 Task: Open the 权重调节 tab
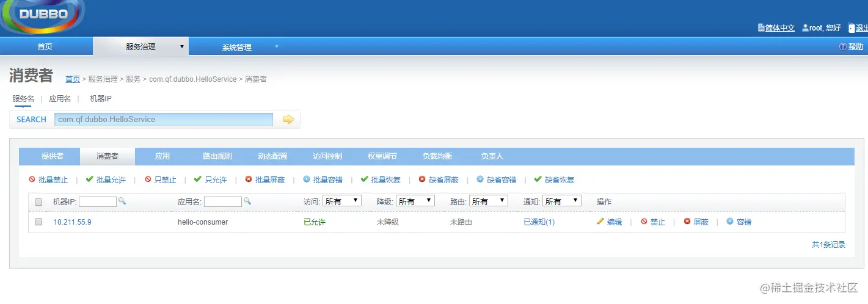click(x=382, y=156)
